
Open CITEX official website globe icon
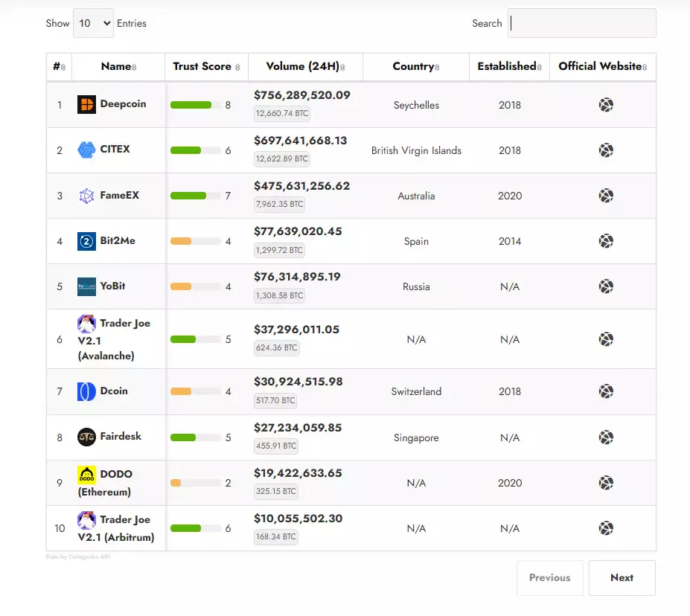pos(606,150)
